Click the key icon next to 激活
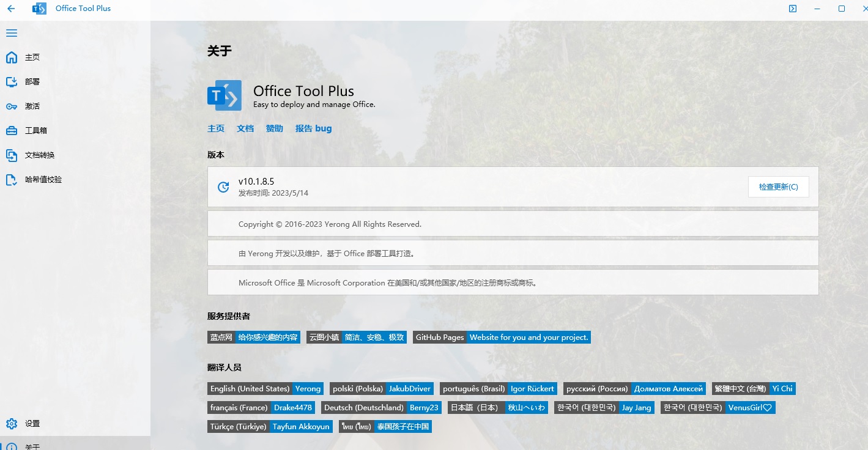This screenshot has width=868, height=450. 12,106
